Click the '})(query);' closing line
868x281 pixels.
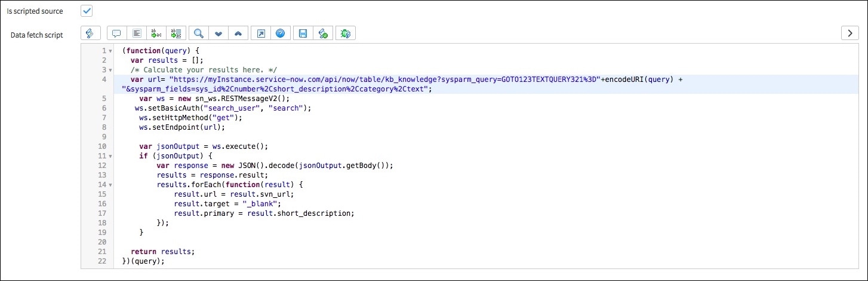tap(143, 261)
